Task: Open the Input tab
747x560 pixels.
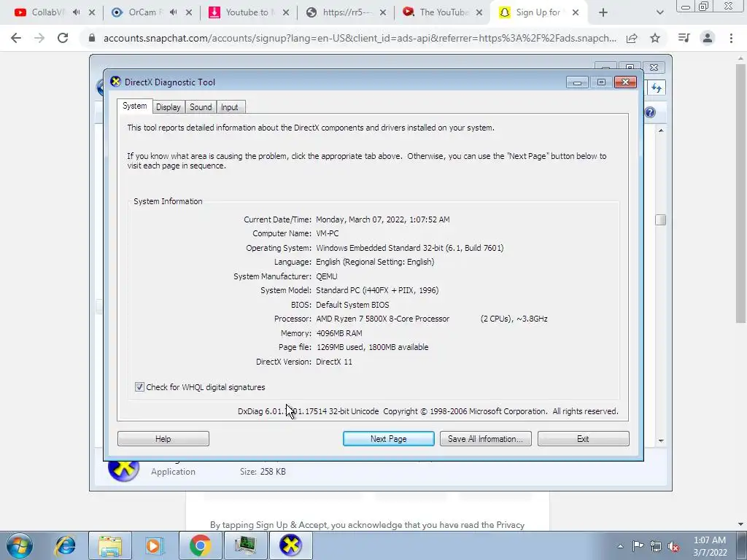Action: [x=229, y=107]
